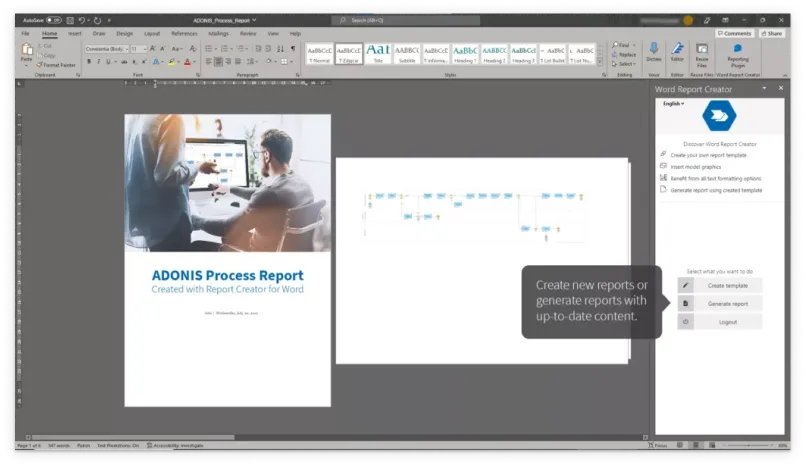Click the Share button
Screen dimensions: 806x467
(772, 33)
